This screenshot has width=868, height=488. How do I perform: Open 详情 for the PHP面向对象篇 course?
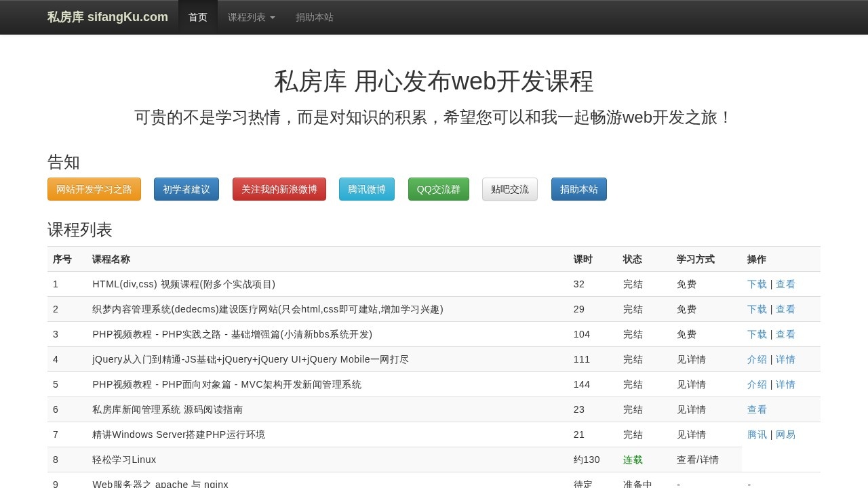(786, 384)
